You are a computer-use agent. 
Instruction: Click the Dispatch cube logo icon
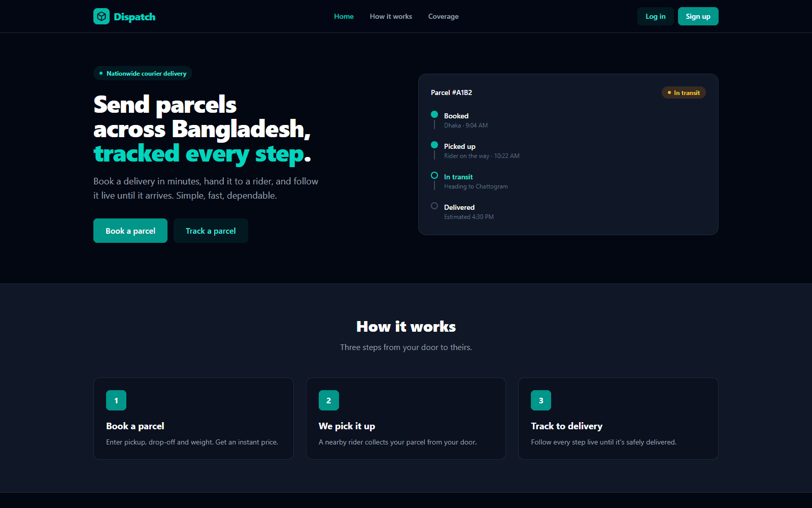point(101,16)
